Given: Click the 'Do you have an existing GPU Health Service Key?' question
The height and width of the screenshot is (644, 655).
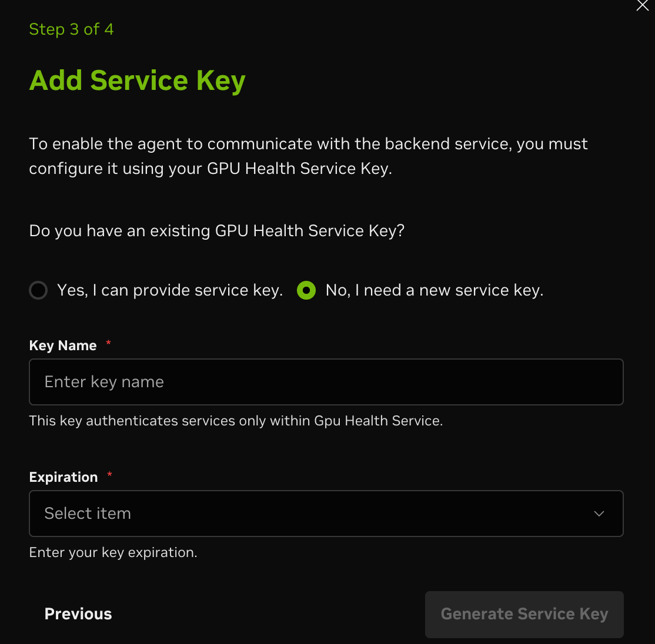Looking at the screenshot, I should 217,231.
